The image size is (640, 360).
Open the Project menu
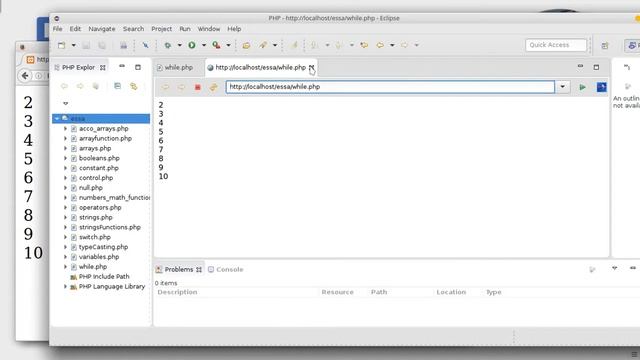(x=161, y=29)
